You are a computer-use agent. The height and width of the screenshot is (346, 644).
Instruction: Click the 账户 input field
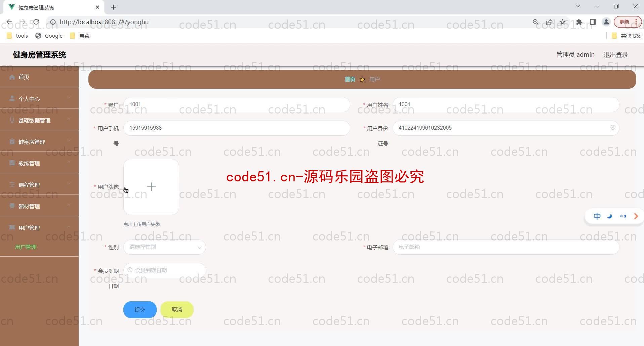tap(237, 104)
